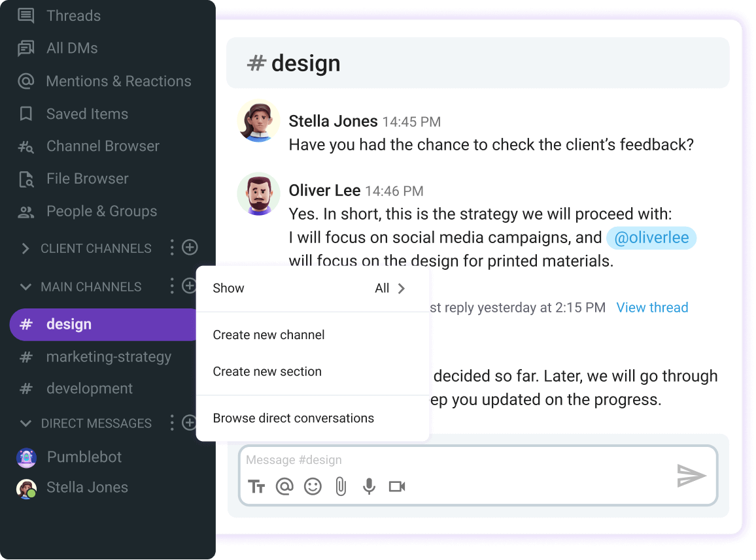Open three-dot options for Direct Messages
Viewport: 756px width, 560px height.
172,423
